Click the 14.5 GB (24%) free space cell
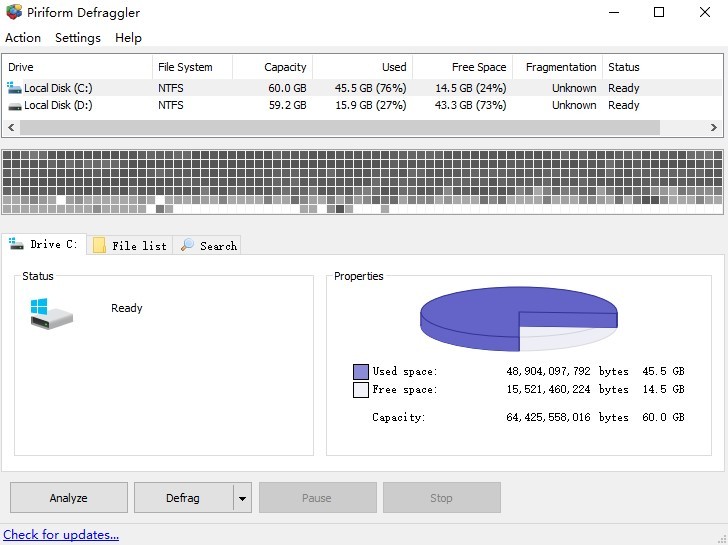The height and width of the screenshot is (545, 728). [470, 88]
